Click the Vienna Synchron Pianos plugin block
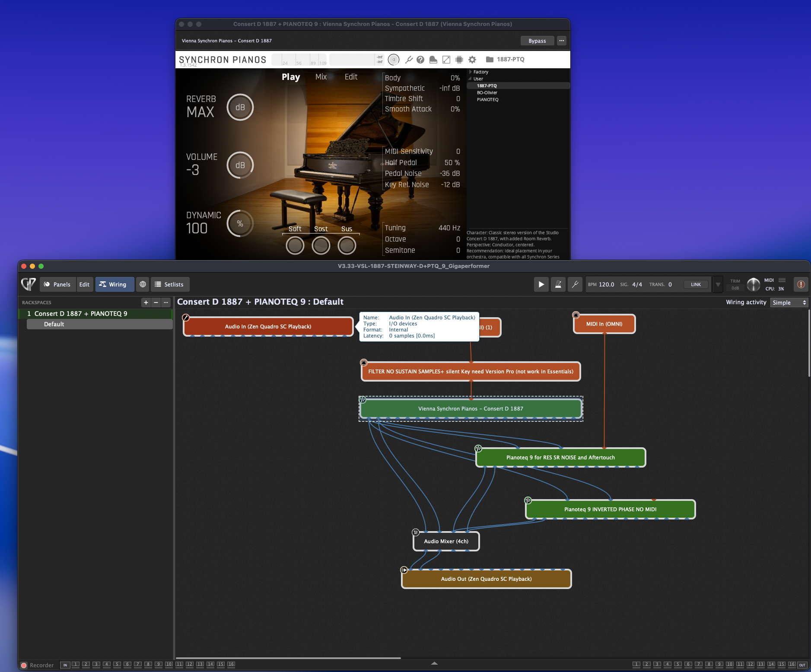The width and height of the screenshot is (811, 672). [471, 408]
